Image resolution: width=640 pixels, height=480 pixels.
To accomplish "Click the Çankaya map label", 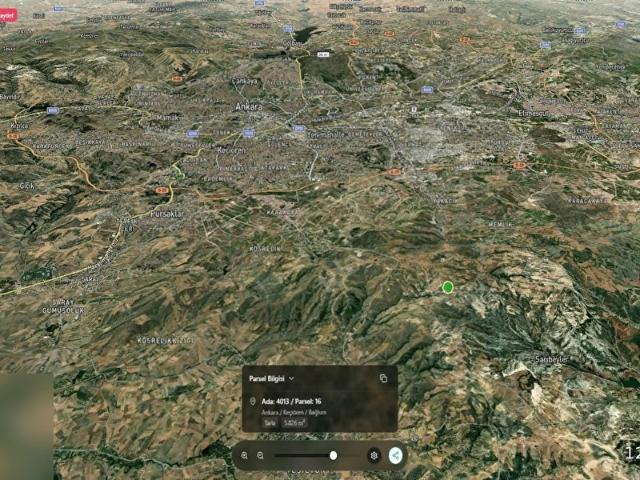I will [x=244, y=81].
